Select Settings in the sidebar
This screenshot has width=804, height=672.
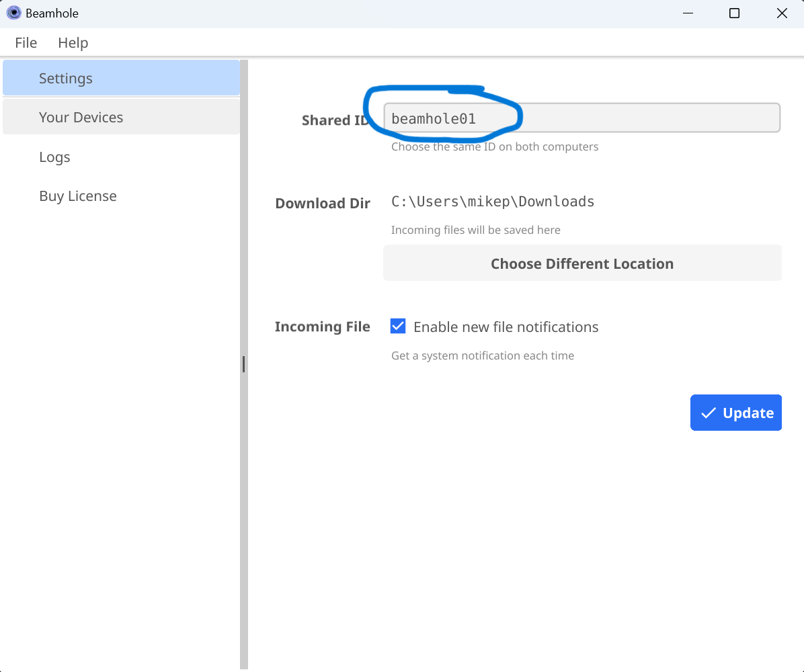click(x=121, y=78)
